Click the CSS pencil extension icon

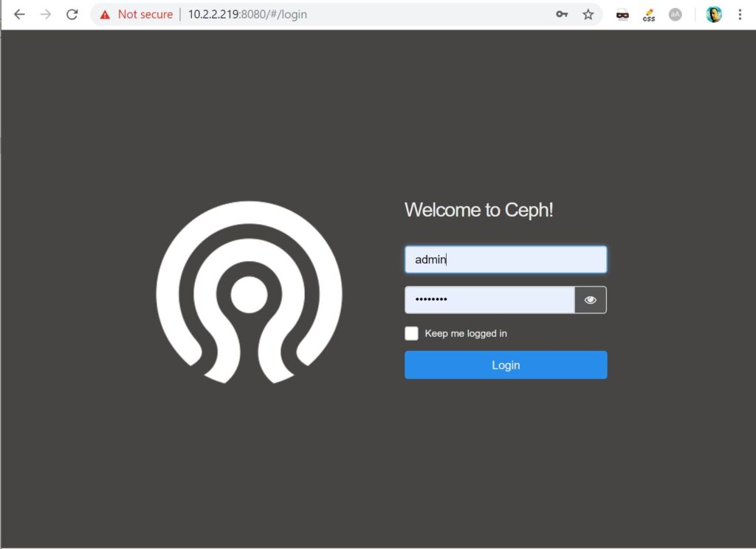(649, 14)
